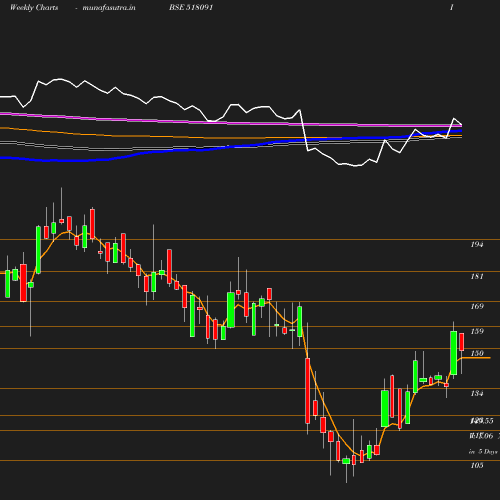The width and height of the screenshot is (500, 500).
Task: Click the 159 price level label
Action: [477, 331]
